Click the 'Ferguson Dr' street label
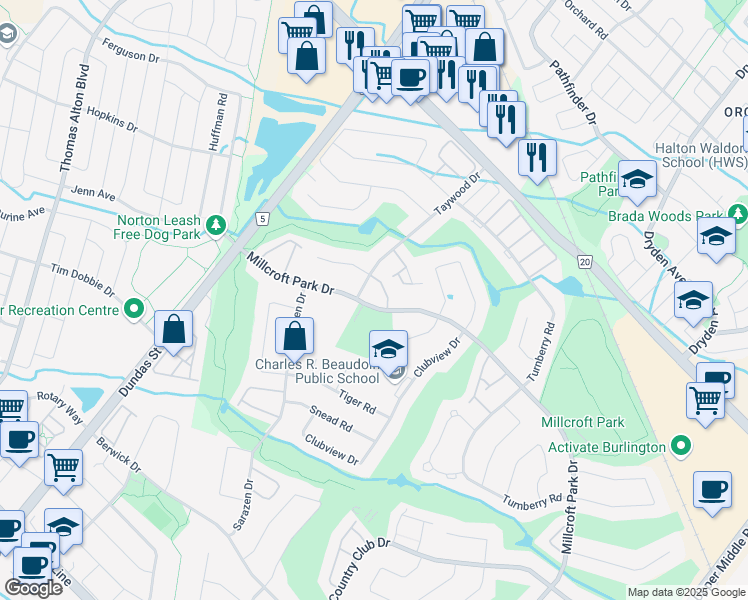 [x=130, y=51]
